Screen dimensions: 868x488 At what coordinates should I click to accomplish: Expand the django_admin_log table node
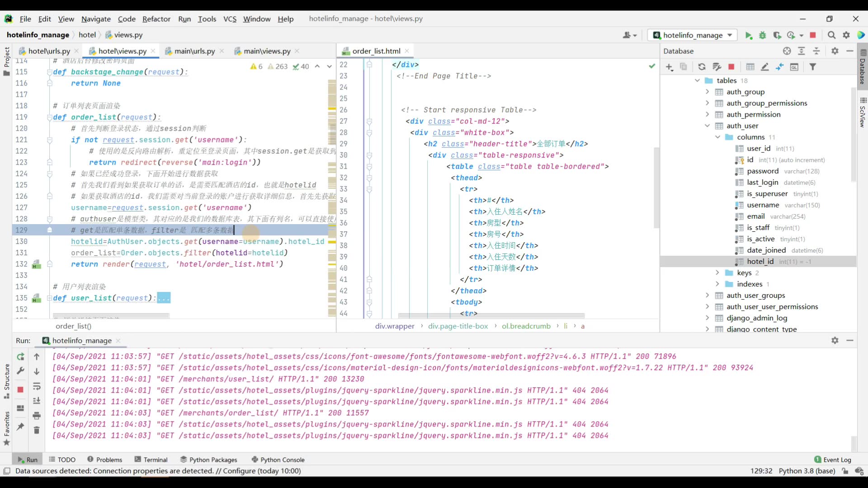point(708,318)
